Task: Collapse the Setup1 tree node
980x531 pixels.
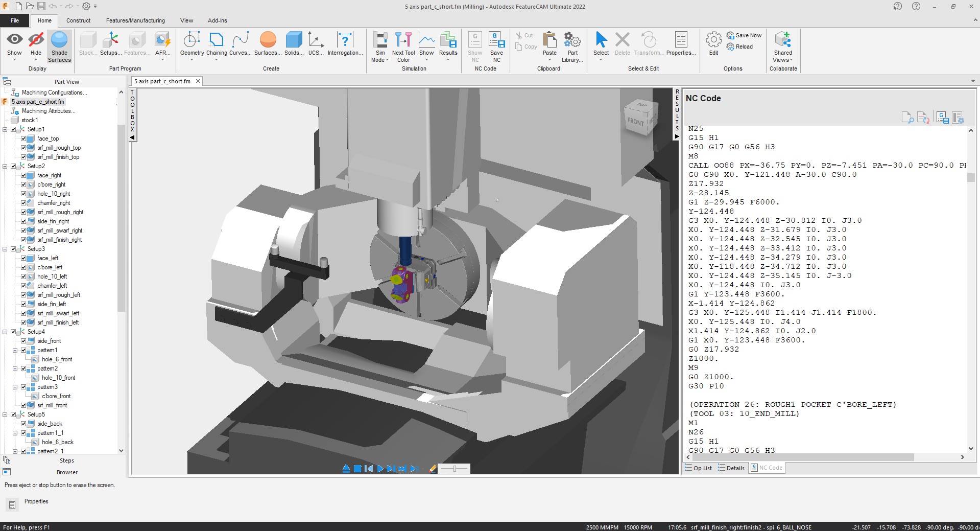Action: pyautogui.click(x=5, y=129)
